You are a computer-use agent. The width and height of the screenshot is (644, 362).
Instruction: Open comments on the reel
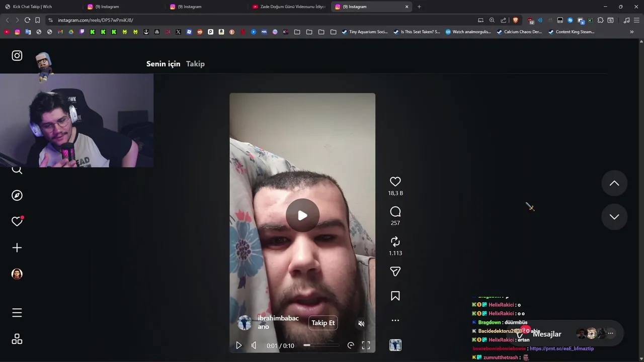click(395, 212)
